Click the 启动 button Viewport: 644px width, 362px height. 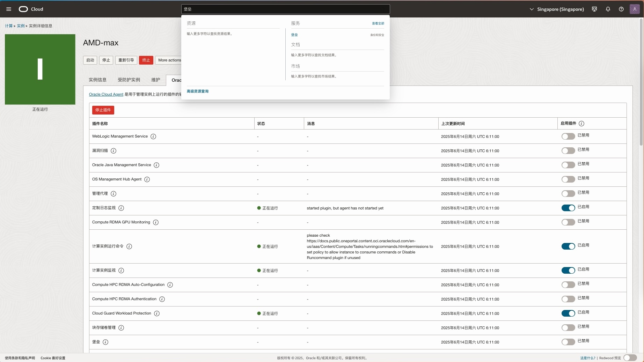pos(90,60)
